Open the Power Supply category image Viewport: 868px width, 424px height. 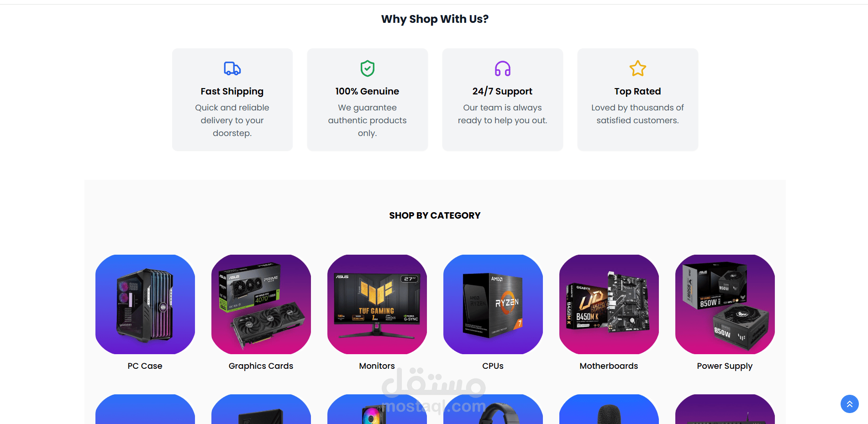(725, 304)
